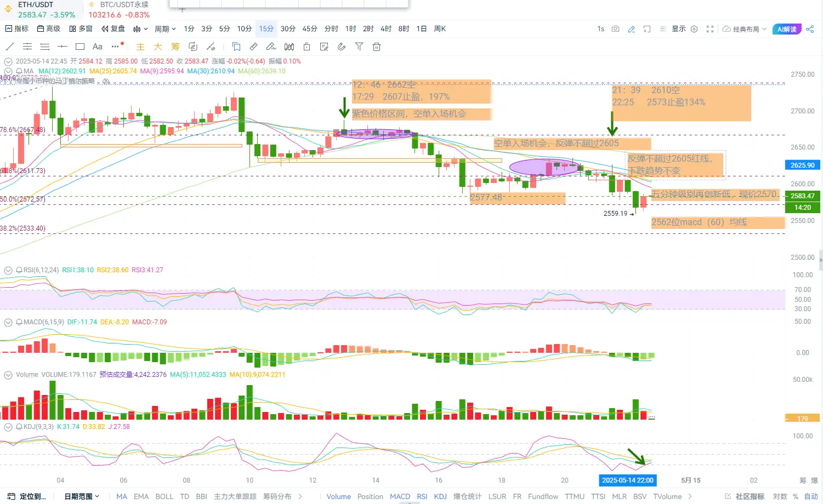Select the 15分 timeframe
Screen dimensions: 823x504
click(266, 29)
